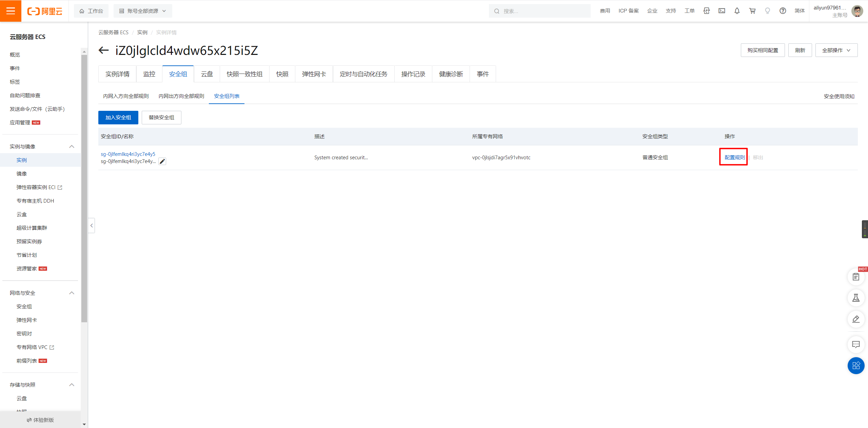868x428 pixels.
Task: Open the 安全使用须知 link
Action: point(839,97)
